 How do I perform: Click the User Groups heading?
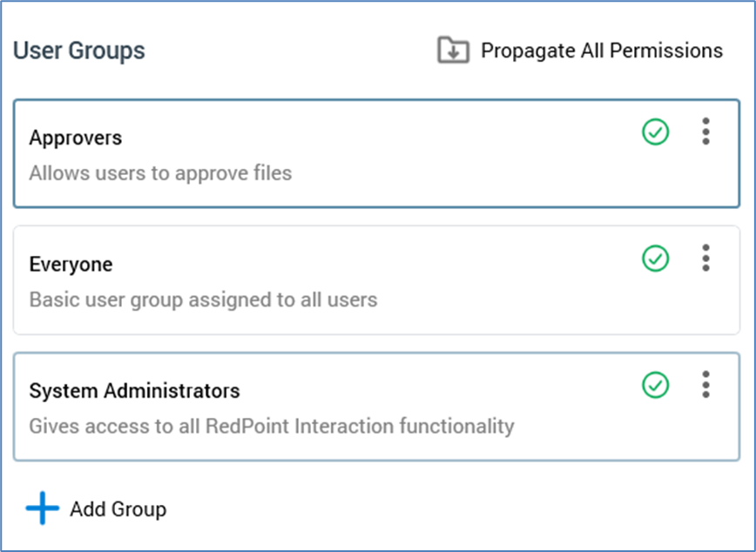click(79, 50)
